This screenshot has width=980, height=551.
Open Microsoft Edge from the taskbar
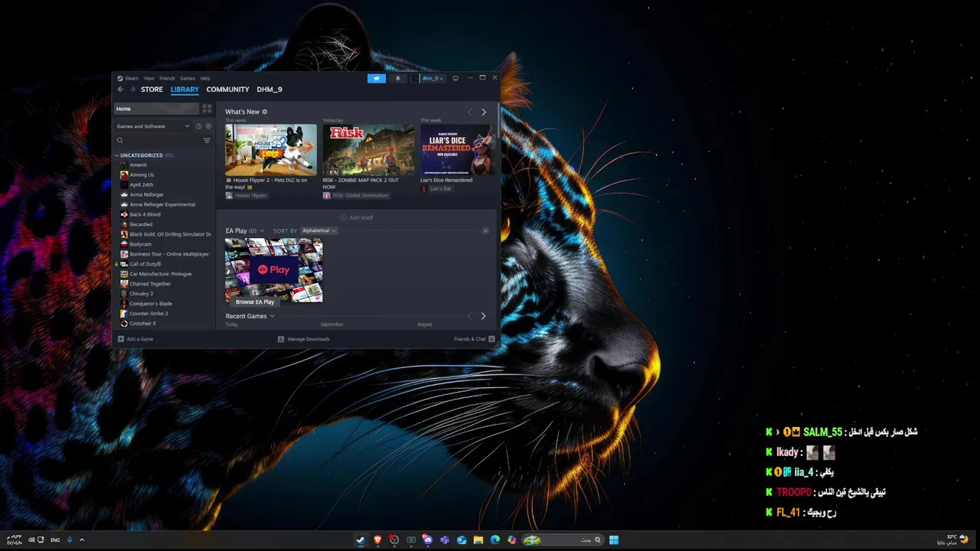(495, 540)
